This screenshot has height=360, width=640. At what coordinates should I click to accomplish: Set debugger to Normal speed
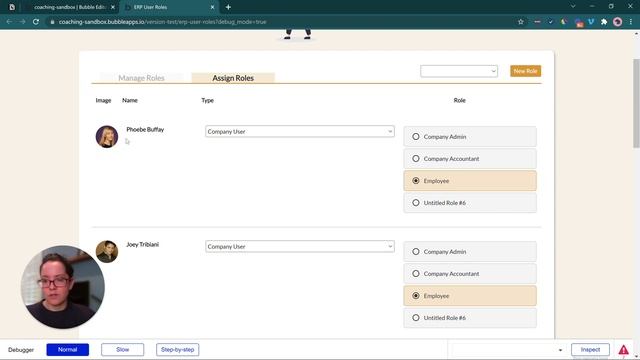click(67, 350)
